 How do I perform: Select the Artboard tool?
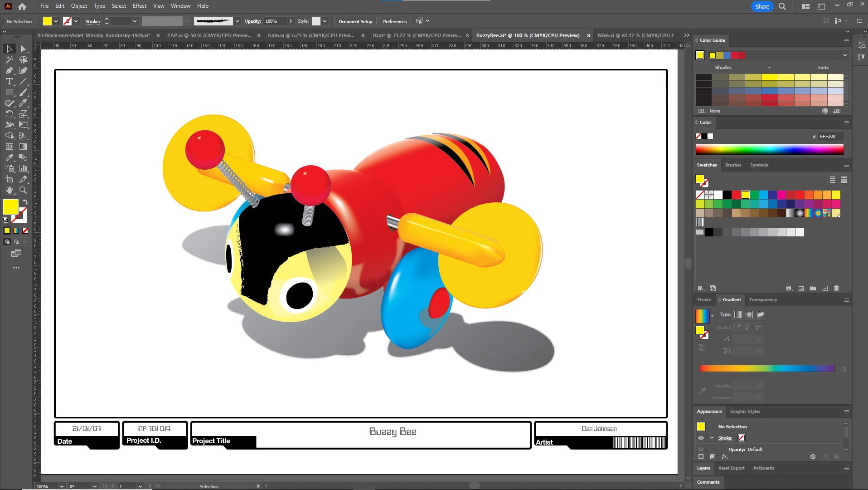9,179
